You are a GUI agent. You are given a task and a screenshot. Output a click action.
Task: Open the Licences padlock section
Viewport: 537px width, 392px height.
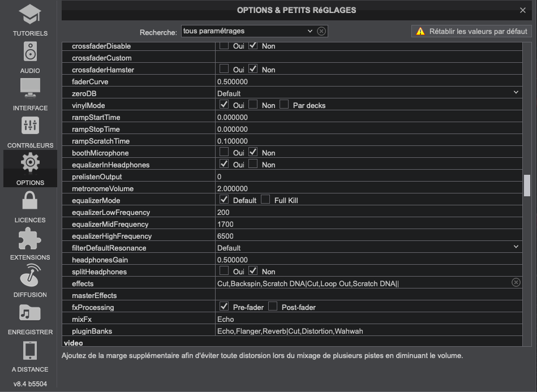pyautogui.click(x=30, y=204)
